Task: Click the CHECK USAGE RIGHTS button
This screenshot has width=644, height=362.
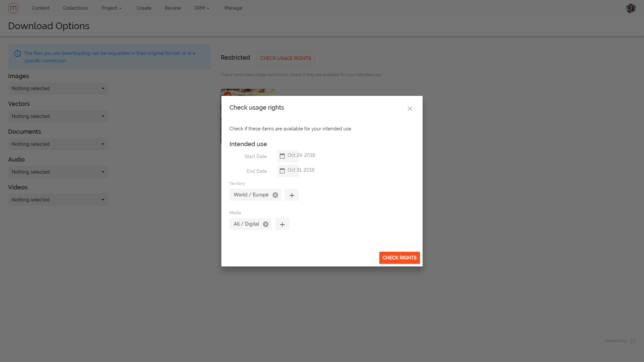Action: [285, 58]
